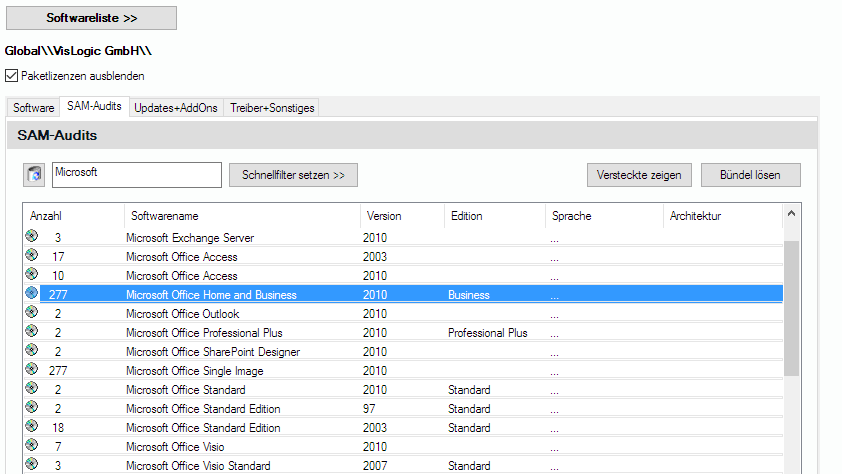This screenshot has height=474, width=842.
Task: Open the Updates+AddOns tab
Action: point(176,108)
